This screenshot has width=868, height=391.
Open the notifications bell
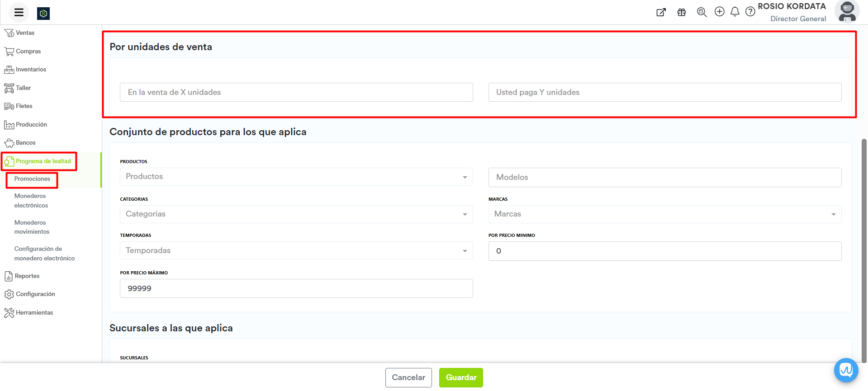(x=735, y=12)
